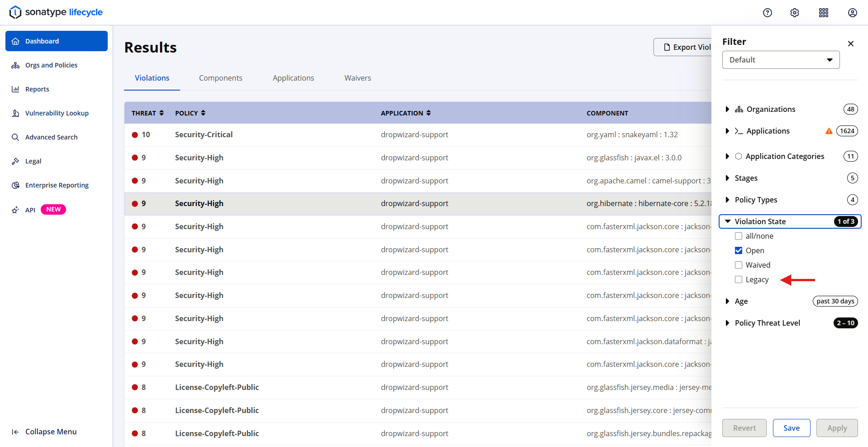This screenshot has width=868, height=447.
Task: Click the jackson.dataformat component entry
Action: [649, 341]
